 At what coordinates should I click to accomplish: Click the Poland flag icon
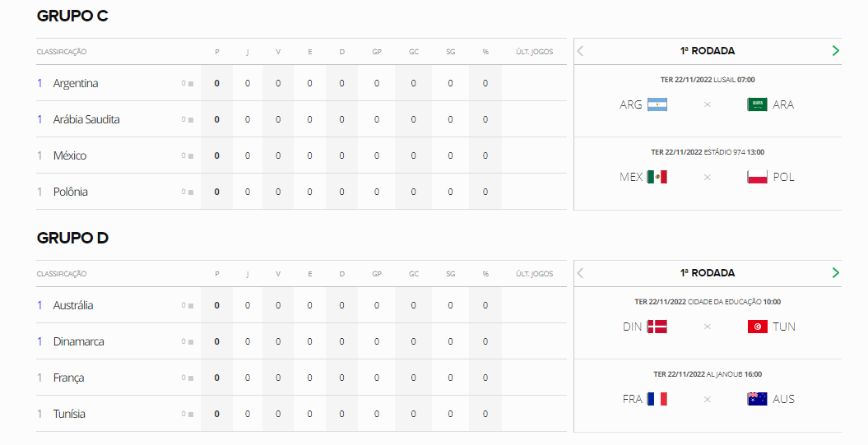pos(757,177)
